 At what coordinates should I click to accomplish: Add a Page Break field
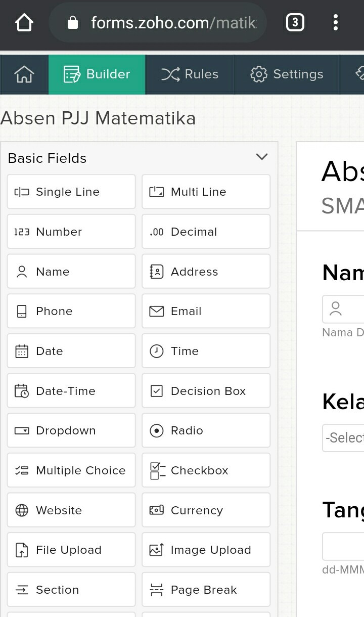[206, 590]
